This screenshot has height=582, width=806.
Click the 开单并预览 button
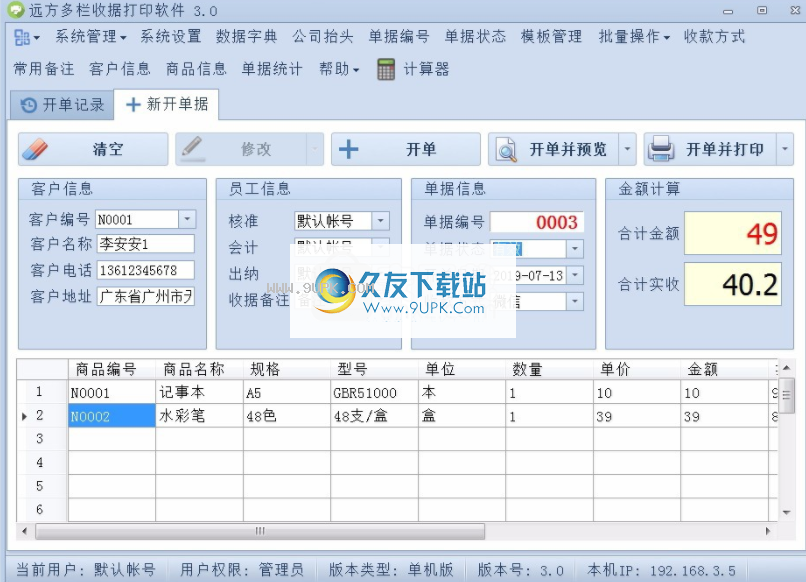coord(553,149)
